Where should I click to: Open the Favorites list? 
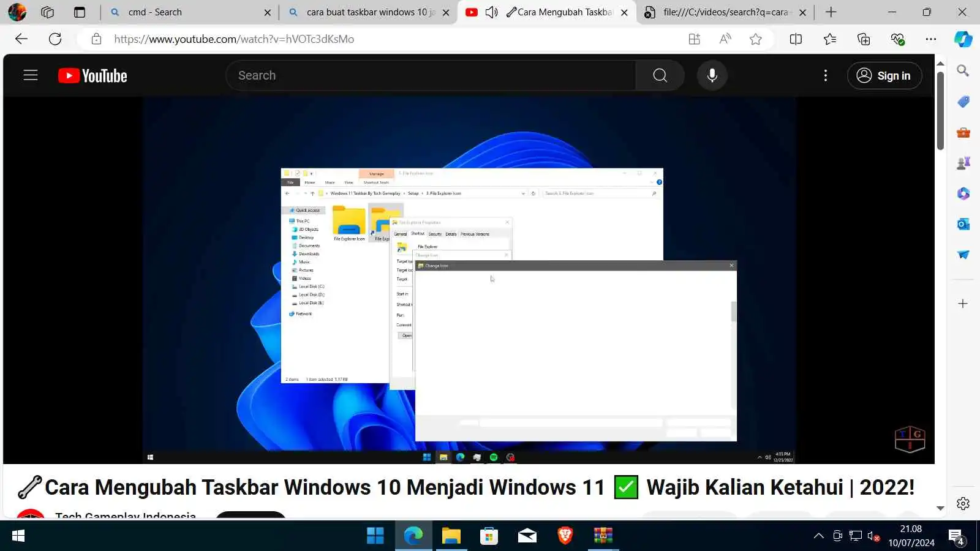pos(830,39)
